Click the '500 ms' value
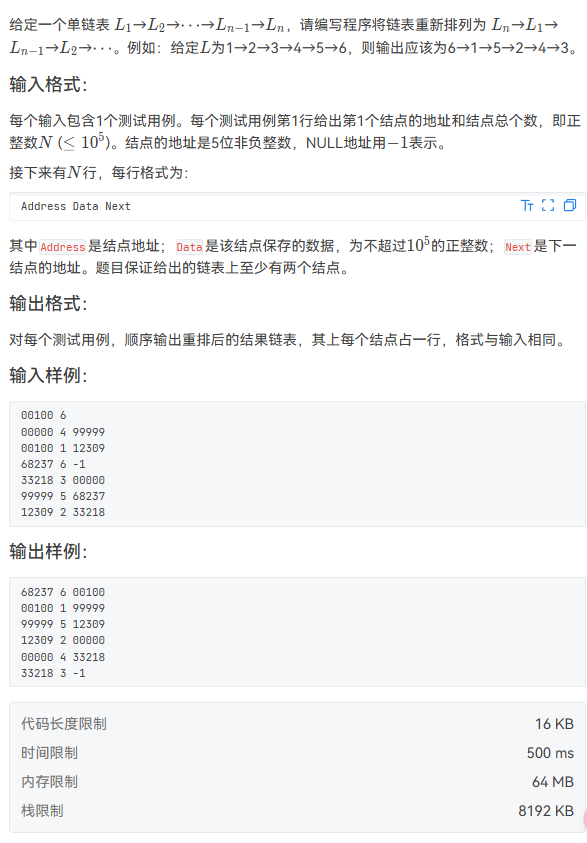 coord(550,753)
